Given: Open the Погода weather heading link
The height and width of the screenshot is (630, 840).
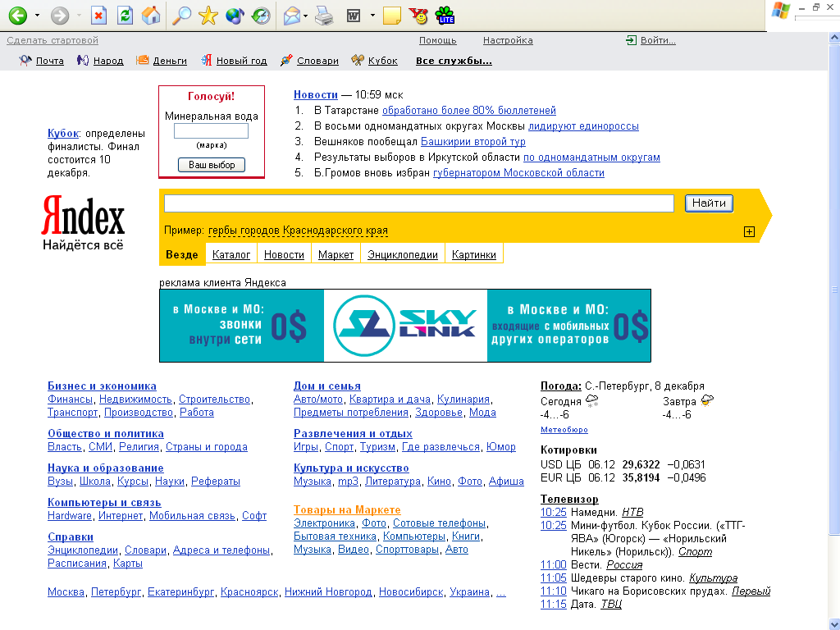Looking at the screenshot, I should pos(561,386).
